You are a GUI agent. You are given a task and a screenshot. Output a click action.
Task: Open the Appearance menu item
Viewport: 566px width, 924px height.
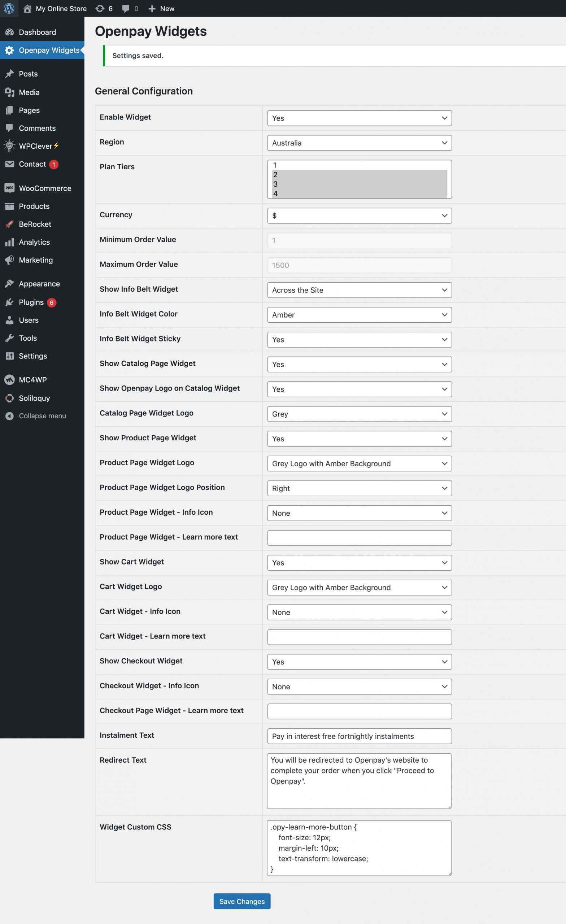(x=42, y=284)
